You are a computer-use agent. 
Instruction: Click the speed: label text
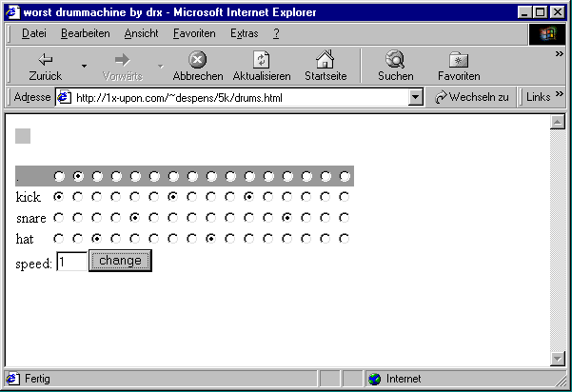(34, 264)
